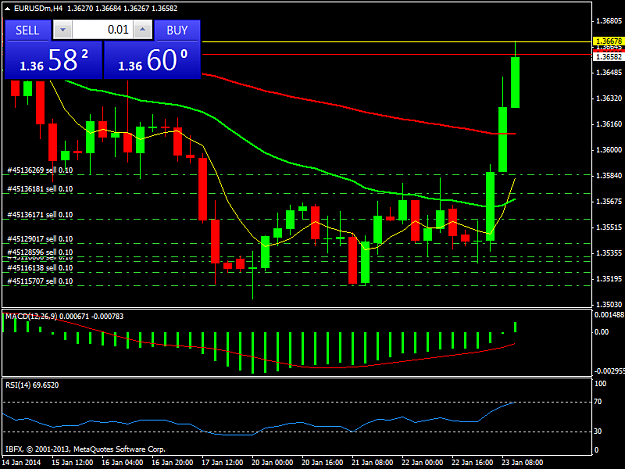Click the EURUSDm,H4 chart title text
The height and width of the screenshot is (469, 625).
click(x=38, y=8)
